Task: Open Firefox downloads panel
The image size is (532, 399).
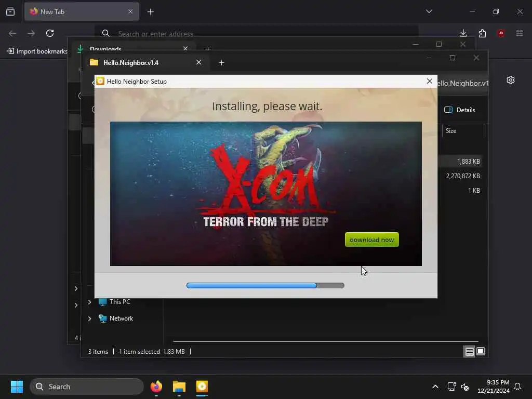Action: (x=463, y=33)
